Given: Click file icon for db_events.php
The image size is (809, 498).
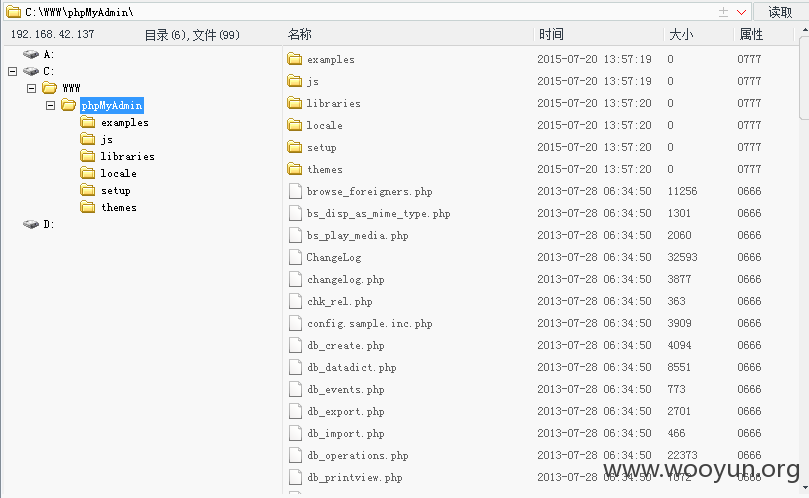Looking at the screenshot, I should tap(295, 389).
